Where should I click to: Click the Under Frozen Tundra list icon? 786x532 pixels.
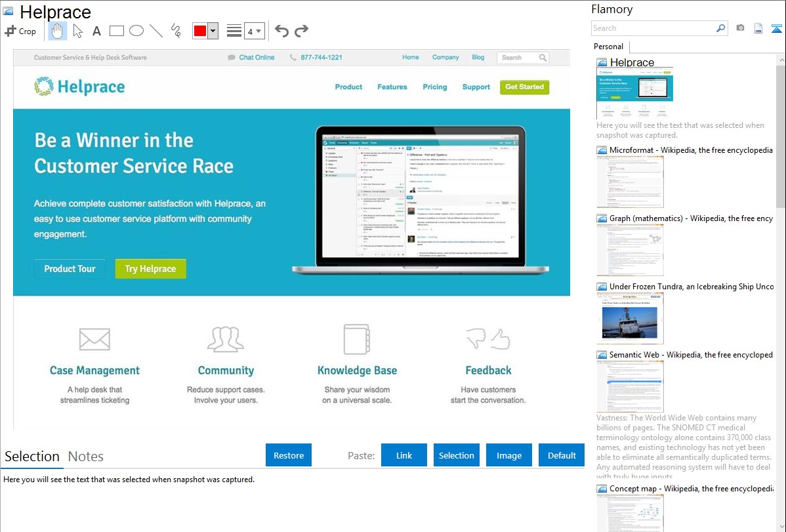tap(602, 287)
